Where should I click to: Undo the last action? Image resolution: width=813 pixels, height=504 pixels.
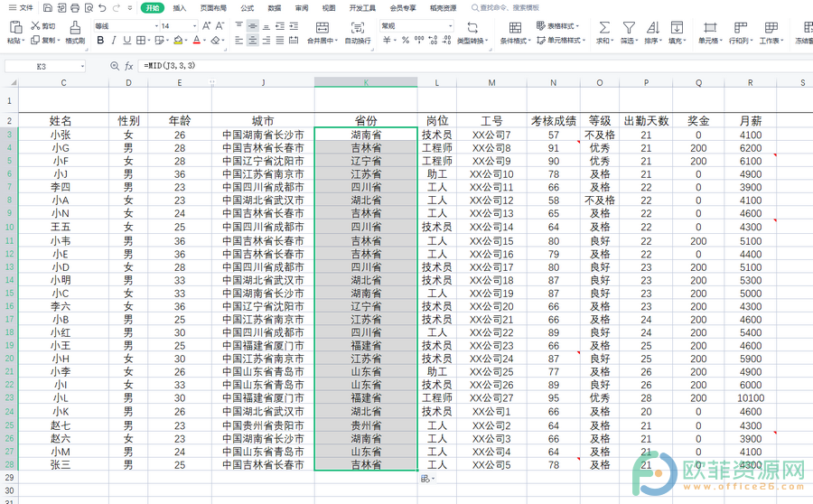[102, 8]
